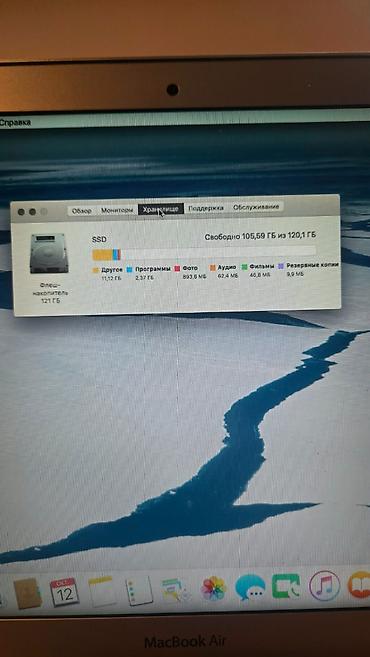
Task: Close the About This Mac window
Action: pyautogui.click(x=21, y=212)
